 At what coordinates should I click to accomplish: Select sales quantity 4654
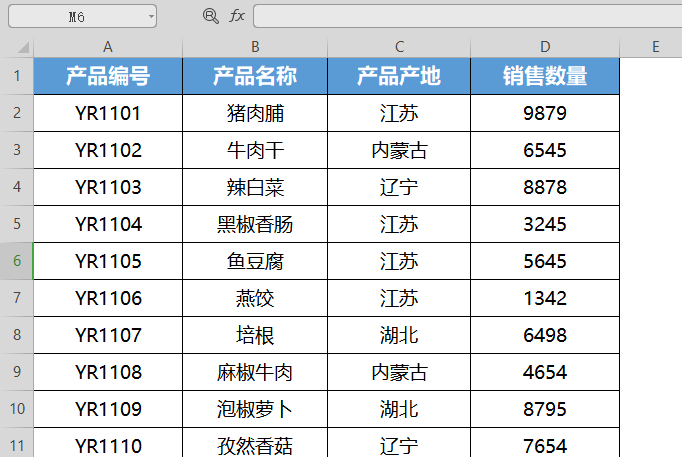[545, 372]
